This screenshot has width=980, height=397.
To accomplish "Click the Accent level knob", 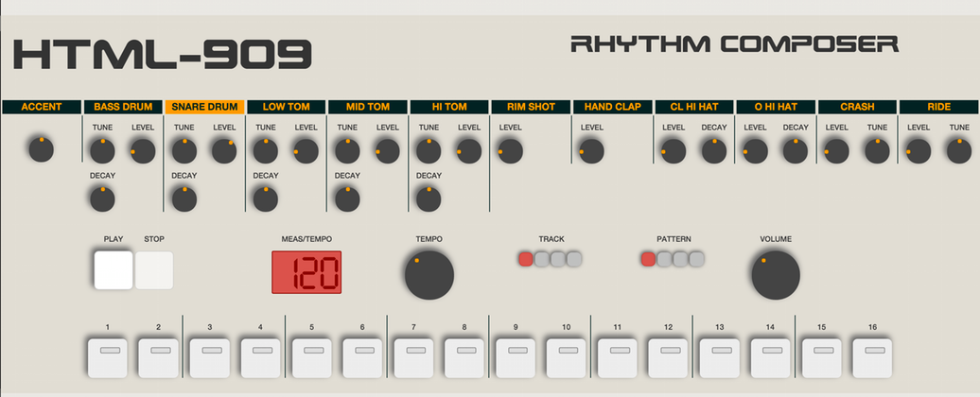I will click(x=42, y=149).
